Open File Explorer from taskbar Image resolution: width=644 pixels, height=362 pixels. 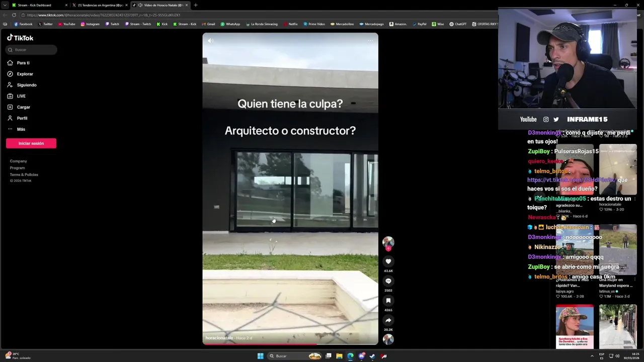point(339,356)
